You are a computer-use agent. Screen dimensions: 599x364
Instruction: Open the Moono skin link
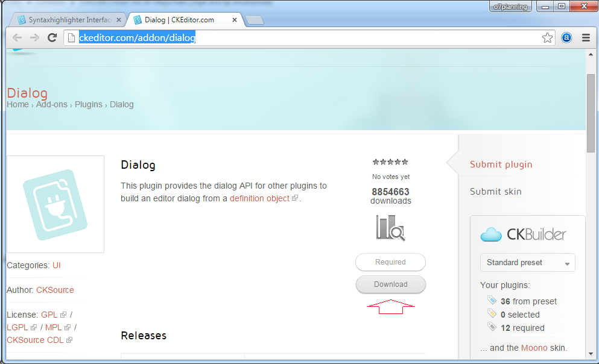[534, 348]
